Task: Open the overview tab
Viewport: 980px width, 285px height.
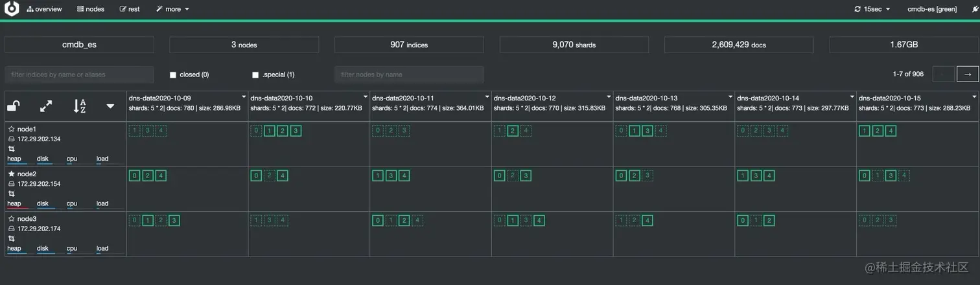Action: pyautogui.click(x=44, y=9)
